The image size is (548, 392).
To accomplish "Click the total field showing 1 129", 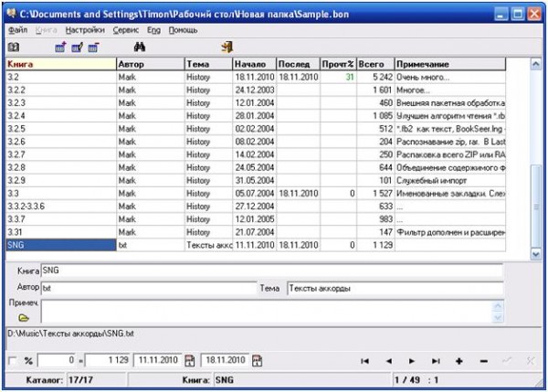I will [x=108, y=360].
